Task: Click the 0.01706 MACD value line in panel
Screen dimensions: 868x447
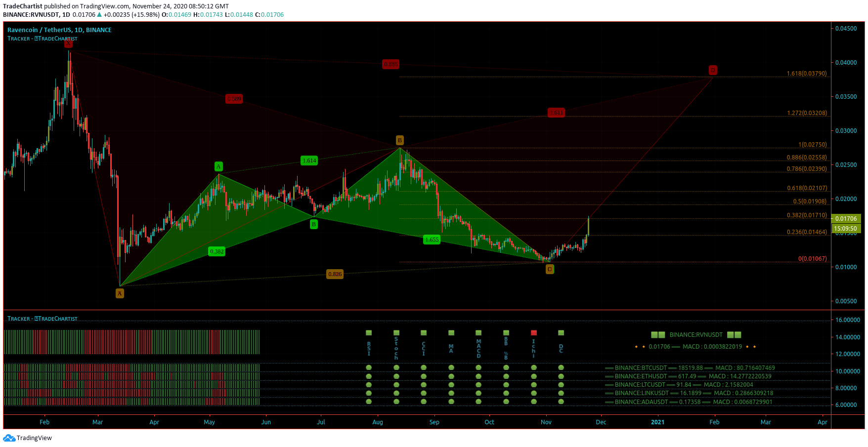Action: click(x=695, y=347)
